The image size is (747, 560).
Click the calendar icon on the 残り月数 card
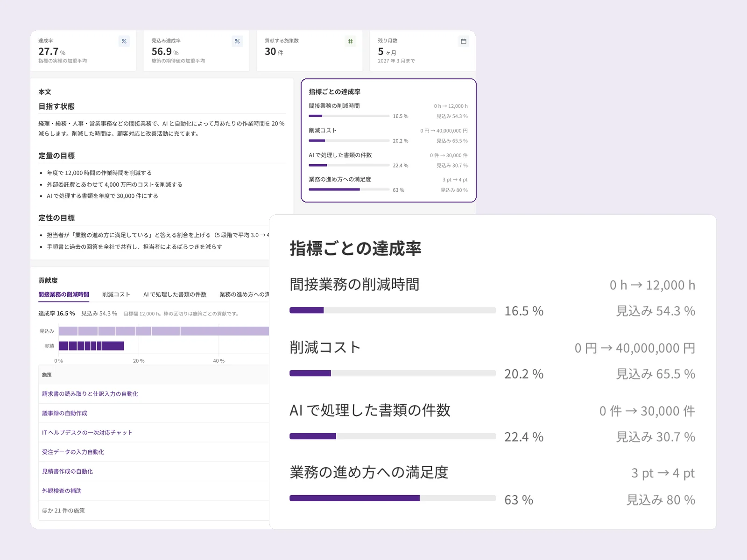click(464, 41)
